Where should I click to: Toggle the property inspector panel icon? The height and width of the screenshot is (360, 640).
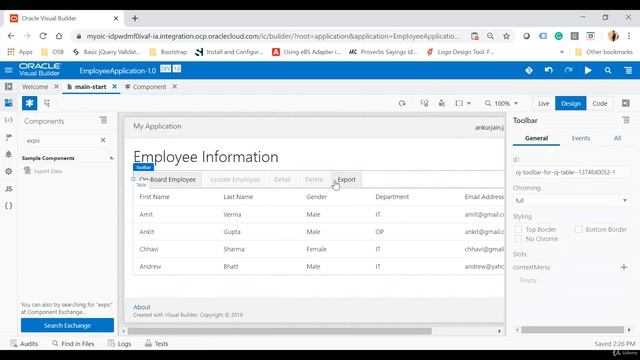pos(626,103)
